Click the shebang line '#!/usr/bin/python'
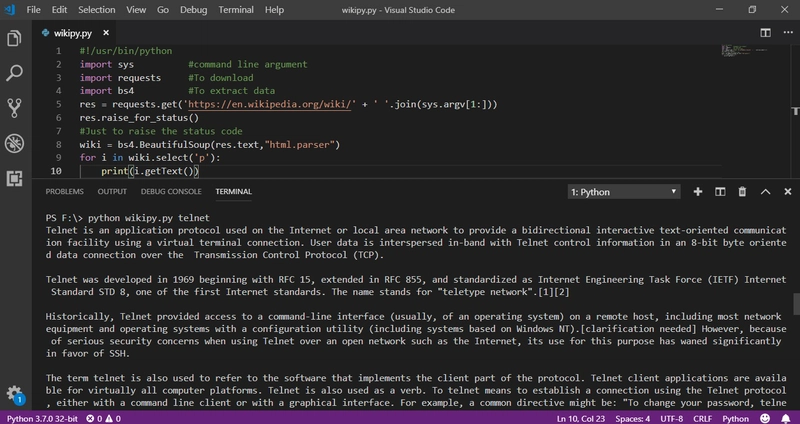Image resolution: width=800 pixels, height=424 pixels. pyautogui.click(x=126, y=51)
